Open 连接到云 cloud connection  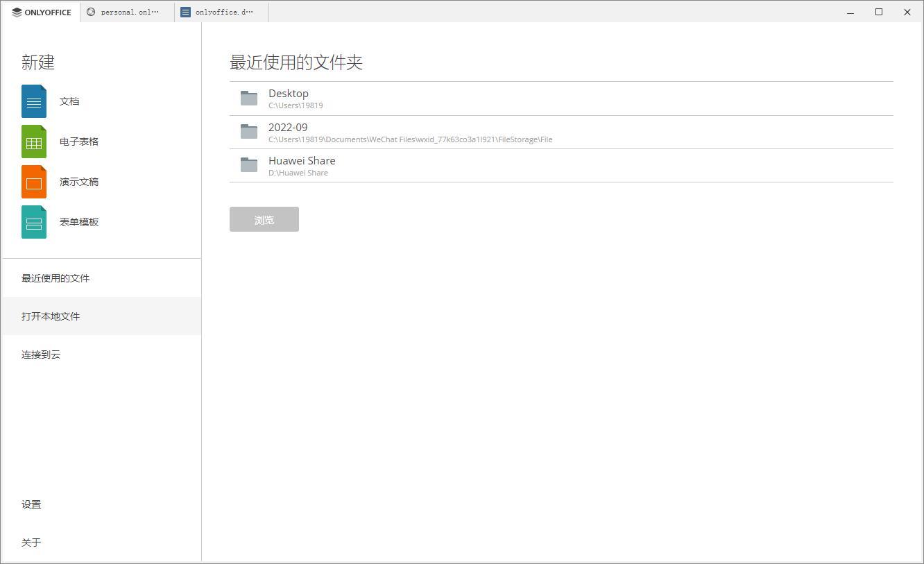[x=41, y=354]
